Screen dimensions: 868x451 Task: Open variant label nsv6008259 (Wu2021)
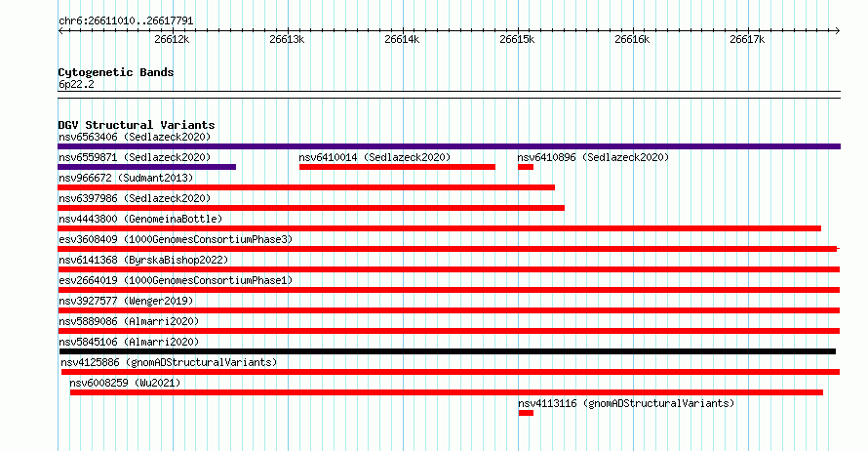(125, 383)
